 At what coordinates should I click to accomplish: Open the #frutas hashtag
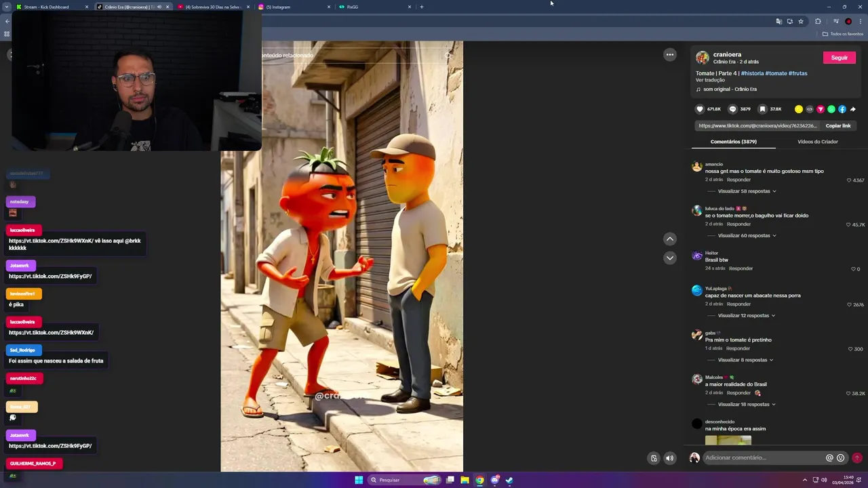click(798, 73)
